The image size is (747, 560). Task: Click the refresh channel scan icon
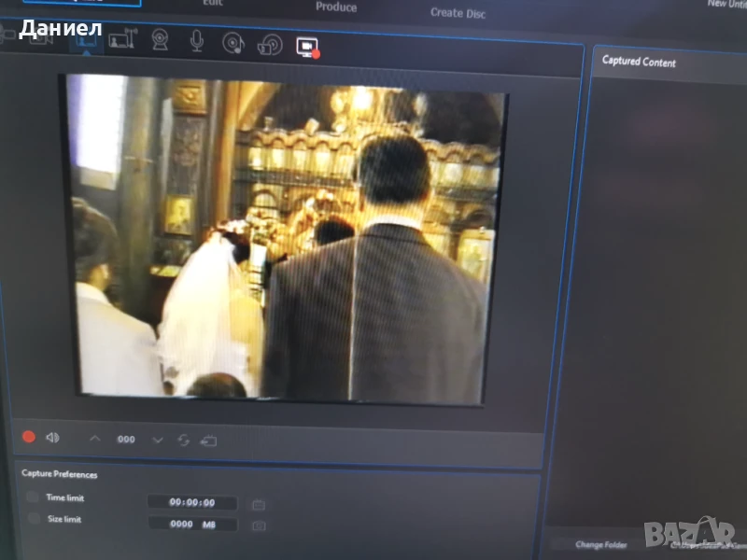[183, 440]
